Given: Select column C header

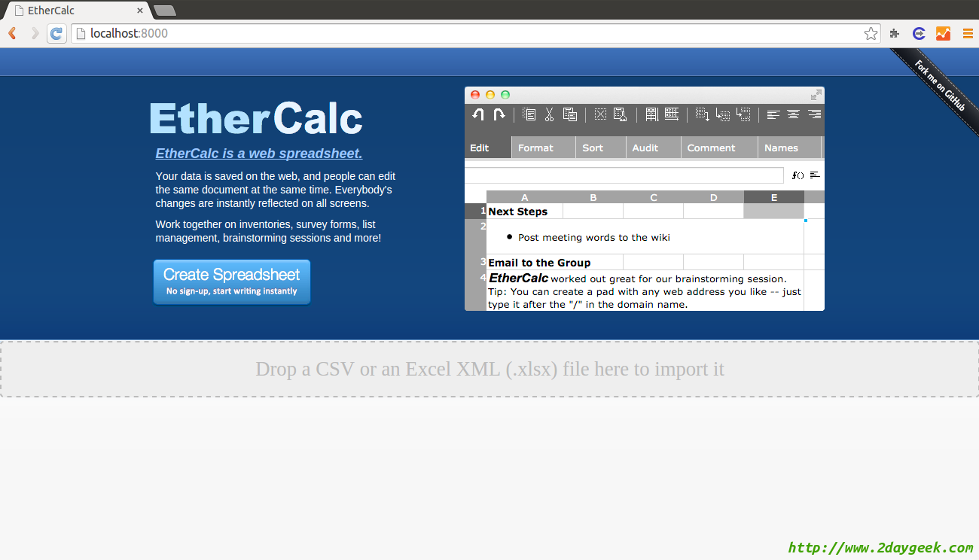Looking at the screenshot, I should click(x=654, y=197).
